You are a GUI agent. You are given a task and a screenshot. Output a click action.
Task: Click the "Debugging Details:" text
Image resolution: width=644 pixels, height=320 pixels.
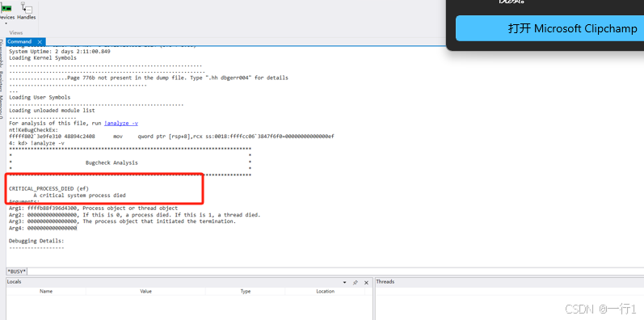[36, 241]
